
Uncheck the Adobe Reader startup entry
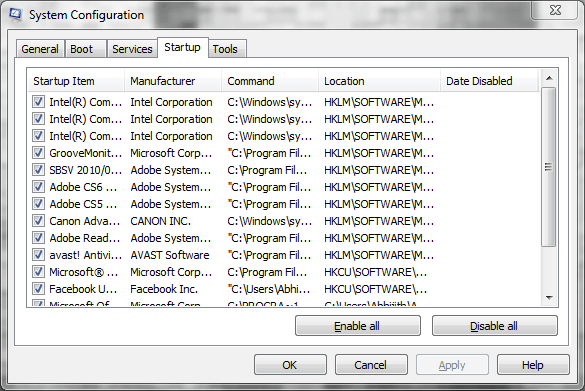[38, 238]
